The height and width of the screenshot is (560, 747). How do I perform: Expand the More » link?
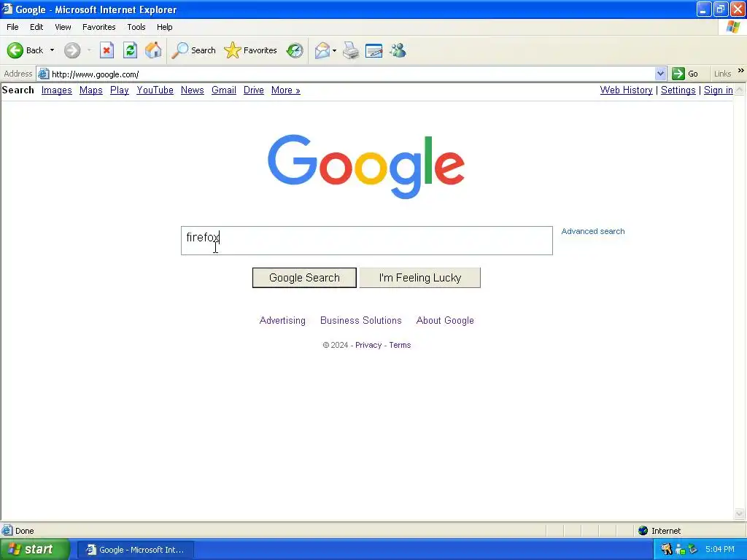pos(286,90)
